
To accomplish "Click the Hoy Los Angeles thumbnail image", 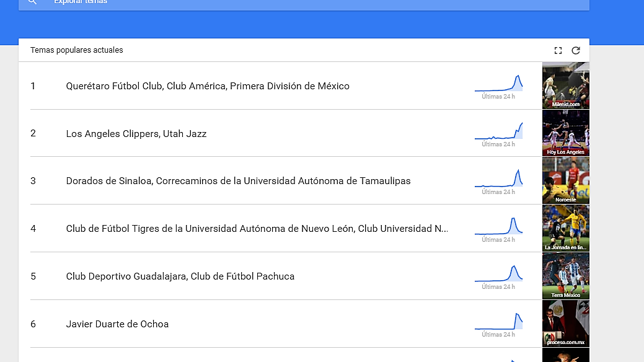I will click(x=566, y=133).
